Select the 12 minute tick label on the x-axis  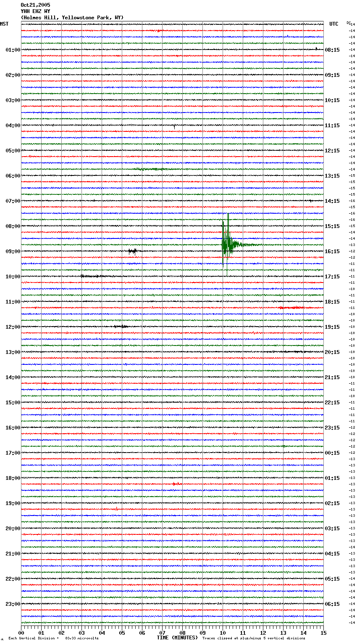pos(263,632)
